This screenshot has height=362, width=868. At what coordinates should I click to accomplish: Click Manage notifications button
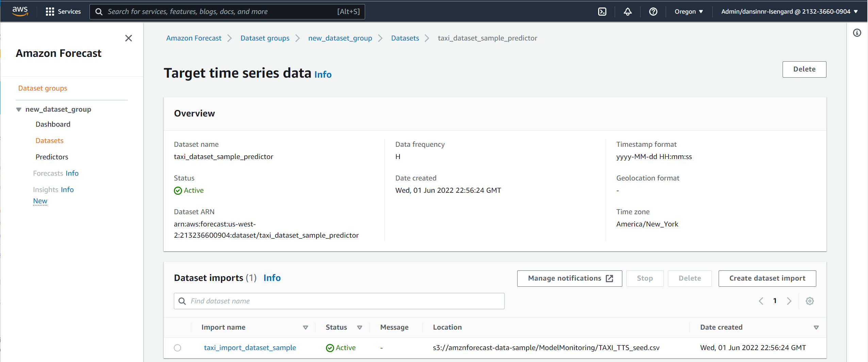[x=569, y=279]
